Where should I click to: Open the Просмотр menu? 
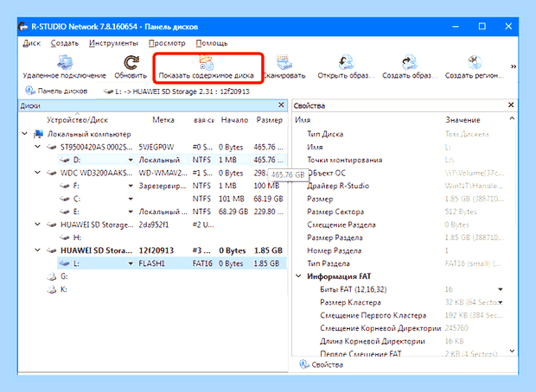[x=167, y=43]
